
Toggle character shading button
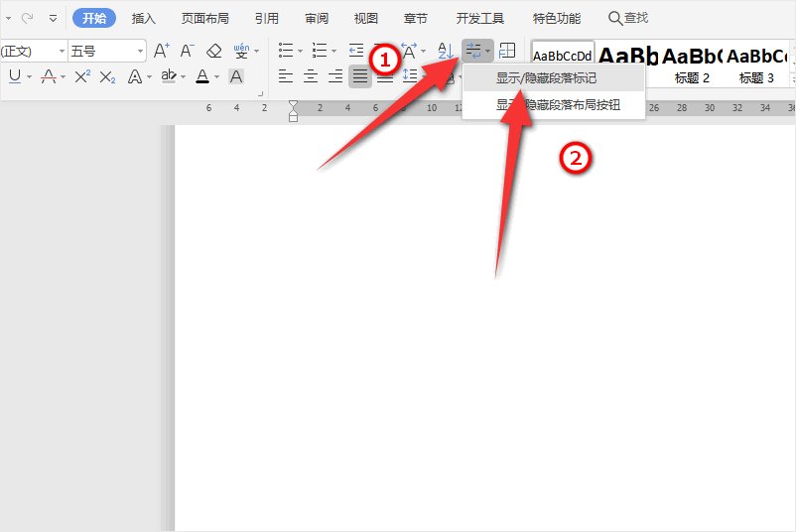pos(235,76)
